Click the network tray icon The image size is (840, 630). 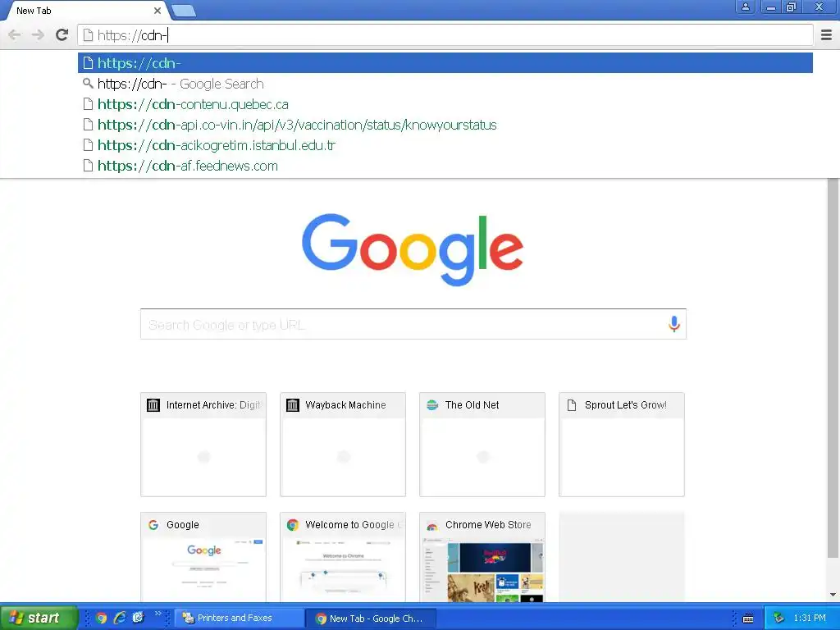[778, 618]
